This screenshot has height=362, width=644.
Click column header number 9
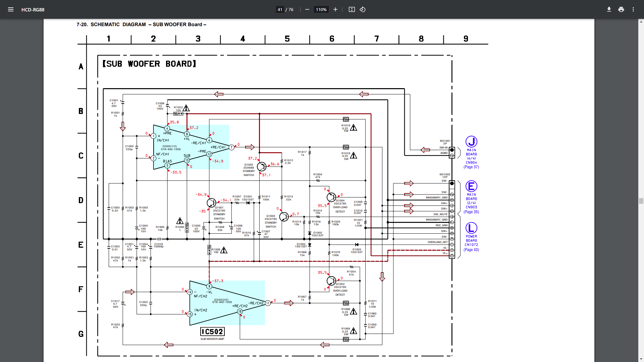coord(466,39)
